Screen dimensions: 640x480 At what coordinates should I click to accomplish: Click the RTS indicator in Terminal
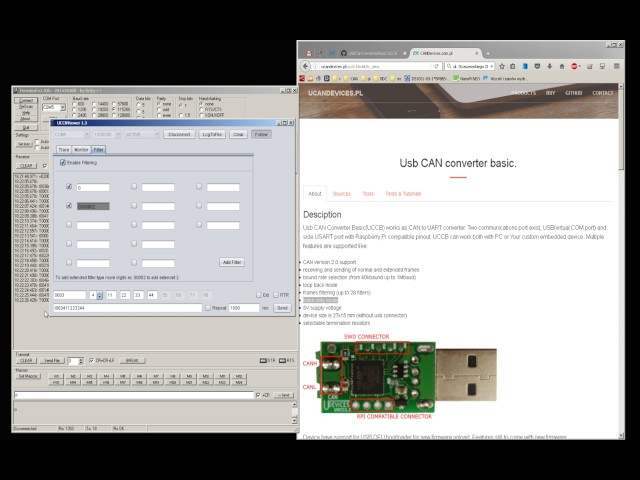286,360
